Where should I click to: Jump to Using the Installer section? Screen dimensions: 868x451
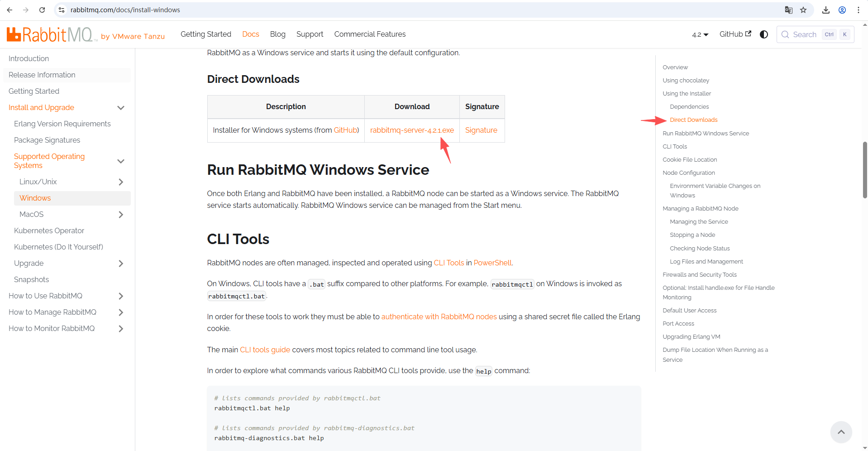687,94
